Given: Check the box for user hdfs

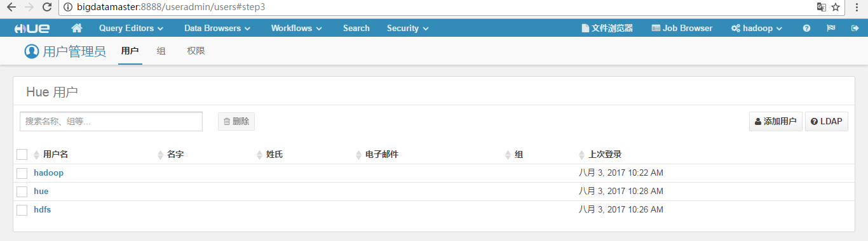Looking at the screenshot, I should tap(22, 210).
